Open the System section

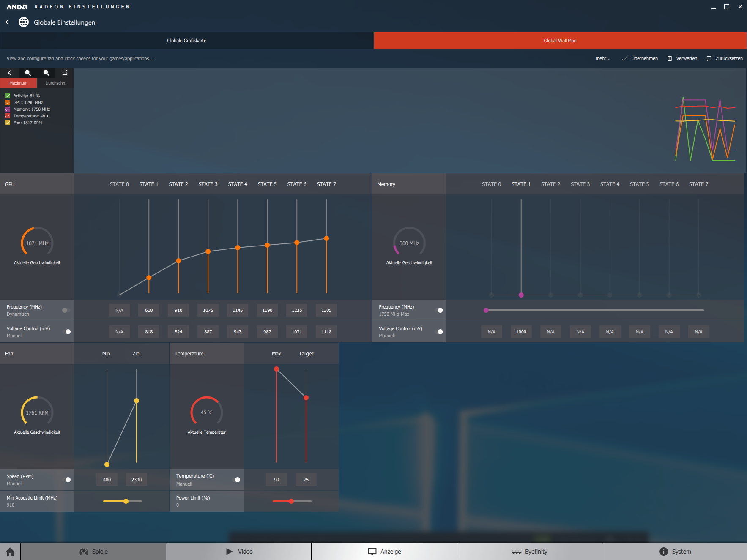point(675,552)
